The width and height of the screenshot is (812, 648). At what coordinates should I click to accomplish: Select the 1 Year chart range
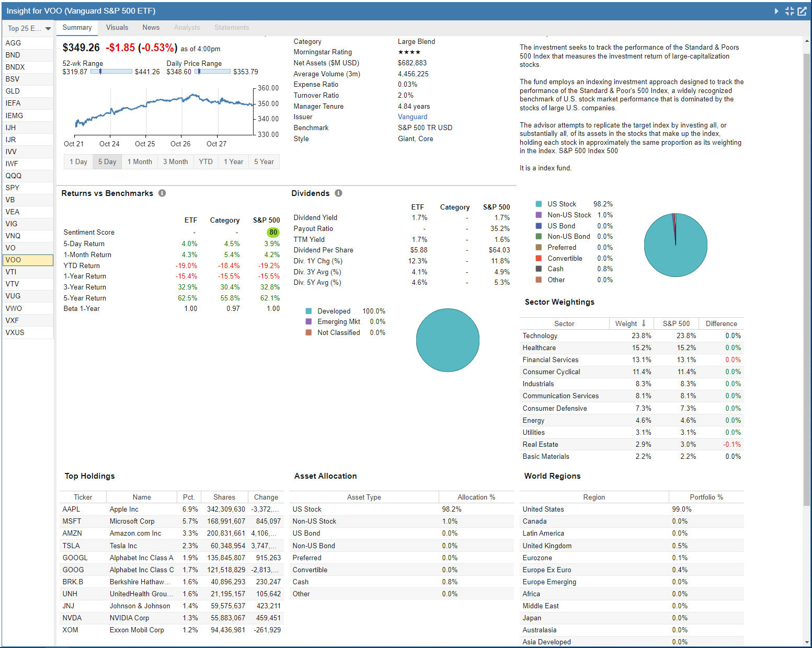click(x=233, y=161)
